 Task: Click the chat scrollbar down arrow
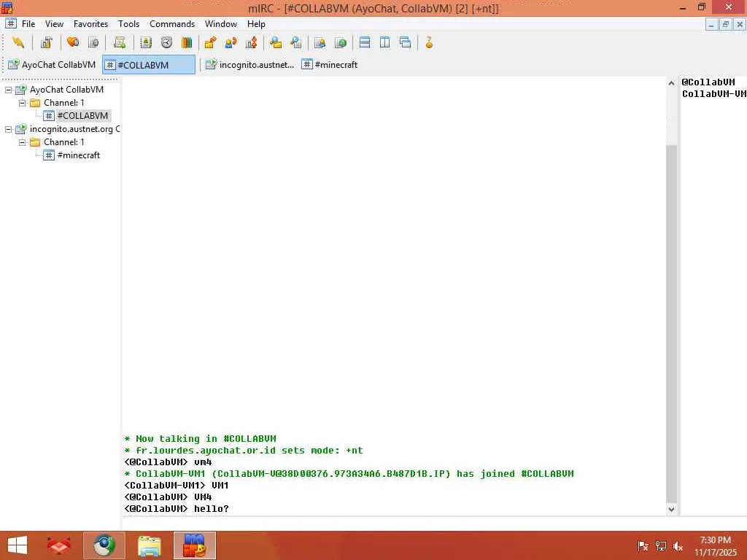click(x=671, y=509)
